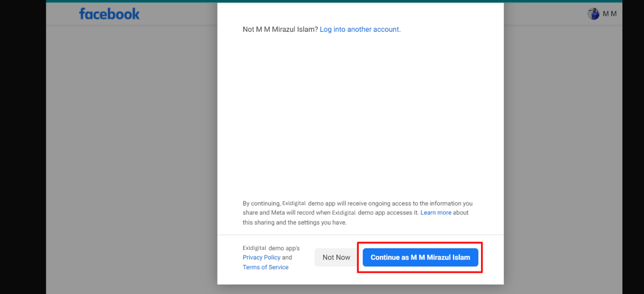Click the 'Not M M Mirazul Islam?' text
This screenshot has width=644, height=294.
click(x=281, y=29)
